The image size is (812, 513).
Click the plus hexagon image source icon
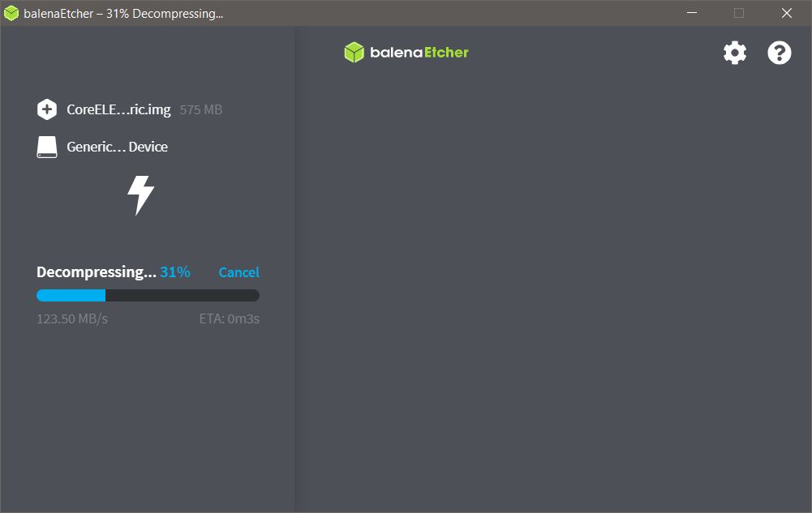click(47, 109)
